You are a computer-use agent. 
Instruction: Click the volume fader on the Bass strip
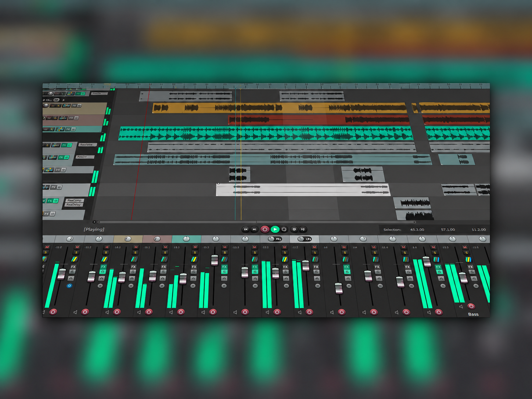(463, 277)
